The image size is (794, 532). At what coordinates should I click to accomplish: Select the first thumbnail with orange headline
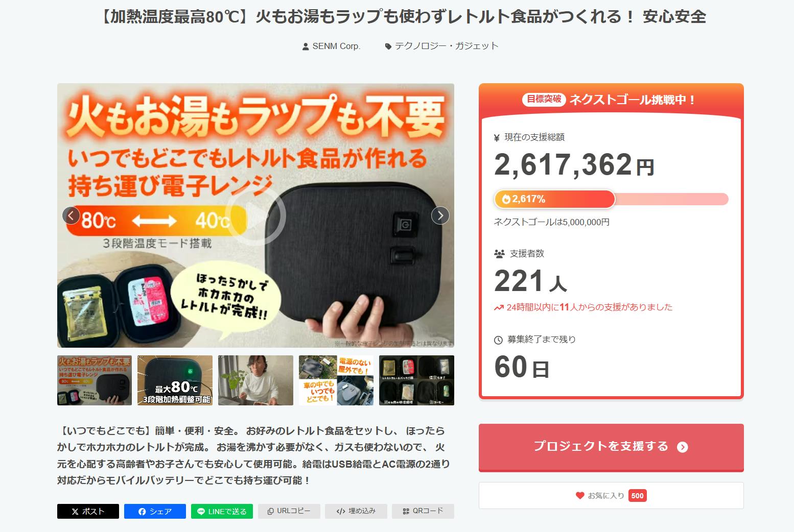(x=95, y=380)
